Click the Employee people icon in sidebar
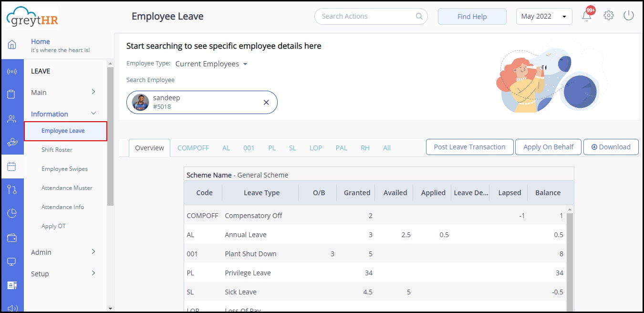This screenshot has width=644, height=313. click(12, 118)
